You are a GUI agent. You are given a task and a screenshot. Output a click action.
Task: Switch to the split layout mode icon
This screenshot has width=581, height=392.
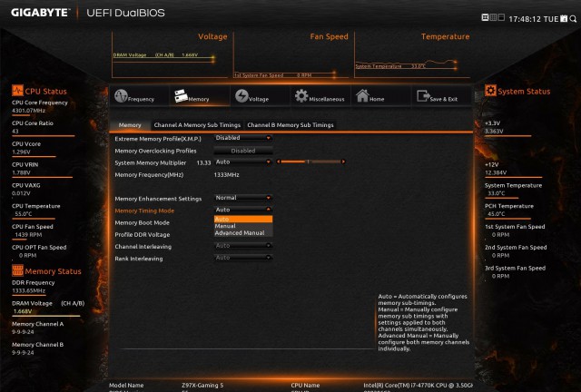tap(501, 17)
